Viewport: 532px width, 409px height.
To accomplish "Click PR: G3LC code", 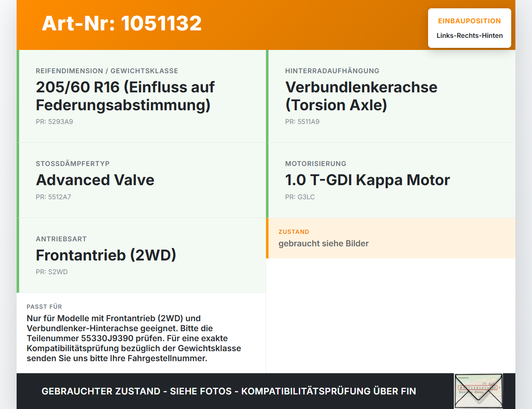I will (x=300, y=197).
